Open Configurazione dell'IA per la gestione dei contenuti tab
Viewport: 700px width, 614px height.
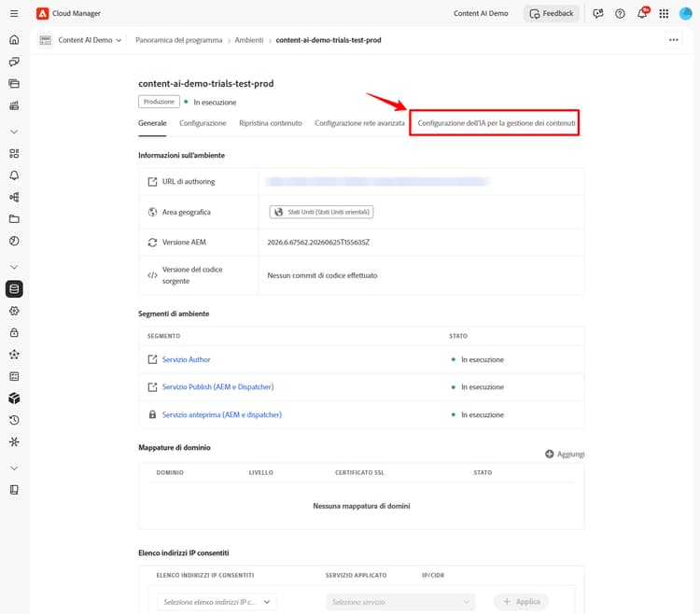tap(497, 123)
